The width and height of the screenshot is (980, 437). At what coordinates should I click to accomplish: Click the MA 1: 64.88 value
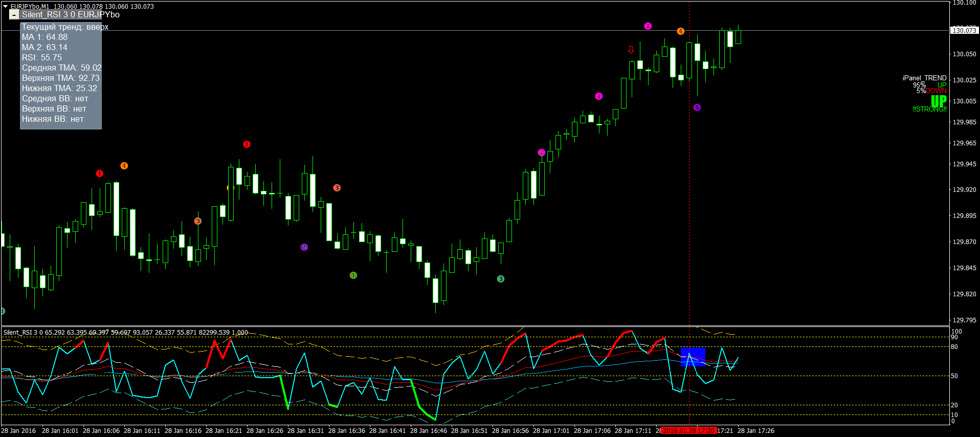pyautogui.click(x=44, y=37)
